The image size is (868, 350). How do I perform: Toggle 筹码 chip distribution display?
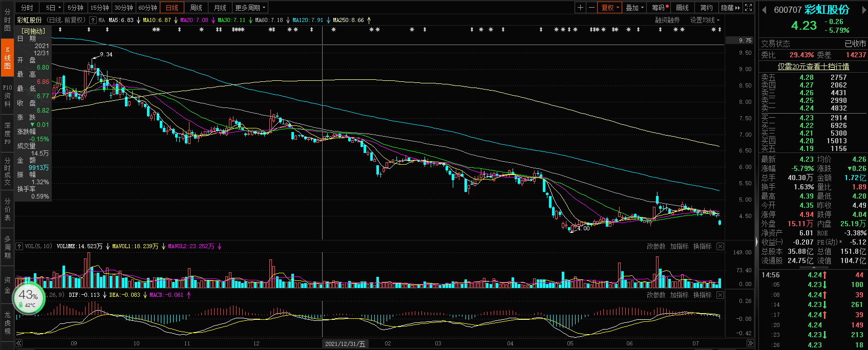[660, 8]
